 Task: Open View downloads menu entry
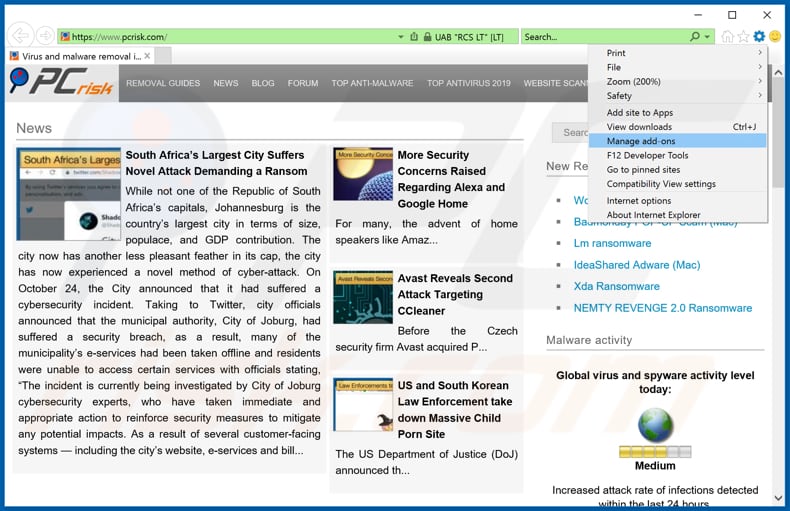(639, 127)
